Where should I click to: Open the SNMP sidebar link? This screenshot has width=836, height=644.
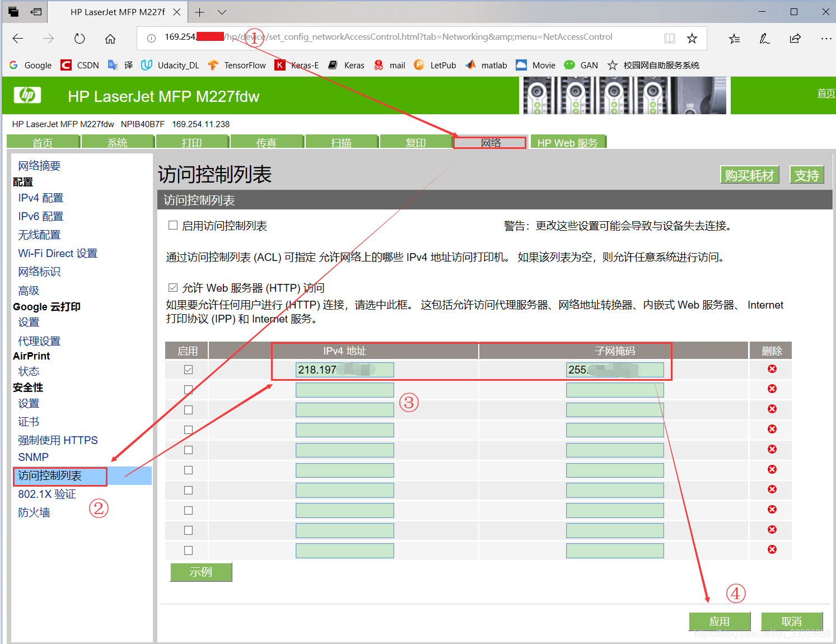pyautogui.click(x=34, y=458)
